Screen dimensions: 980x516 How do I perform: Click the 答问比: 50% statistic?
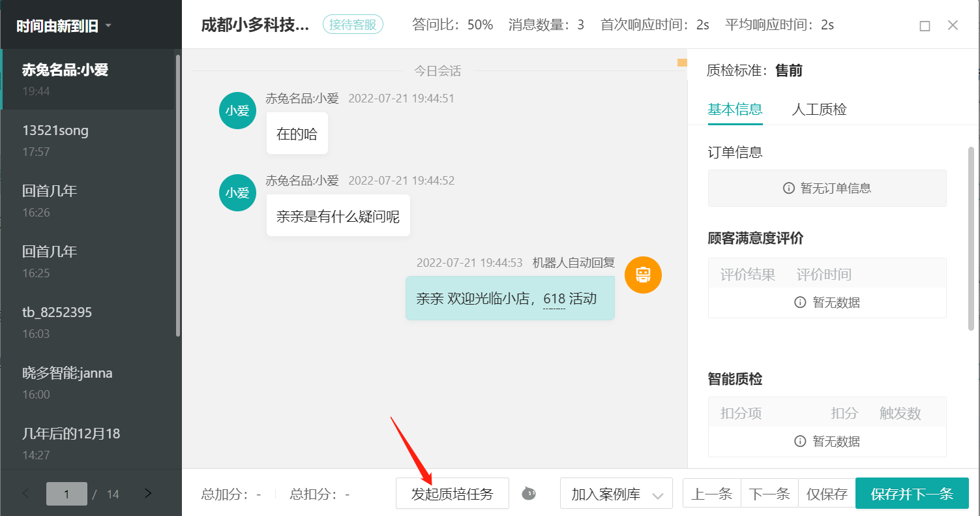pyautogui.click(x=453, y=25)
